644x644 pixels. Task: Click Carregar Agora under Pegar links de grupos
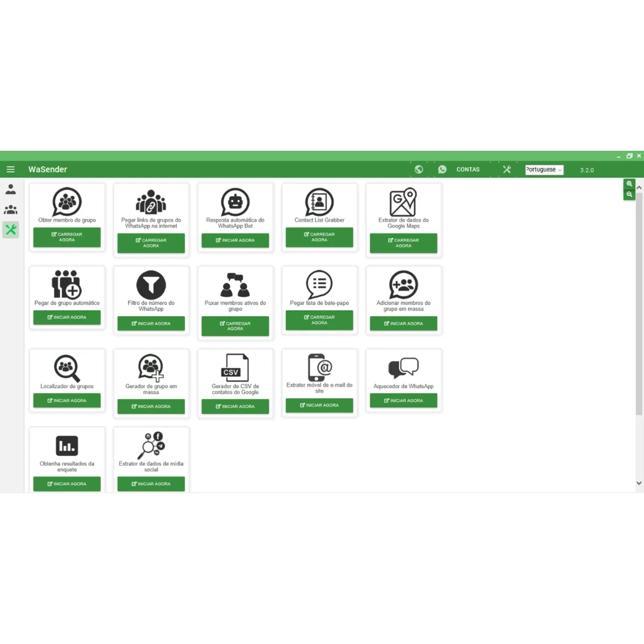(x=151, y=243)
